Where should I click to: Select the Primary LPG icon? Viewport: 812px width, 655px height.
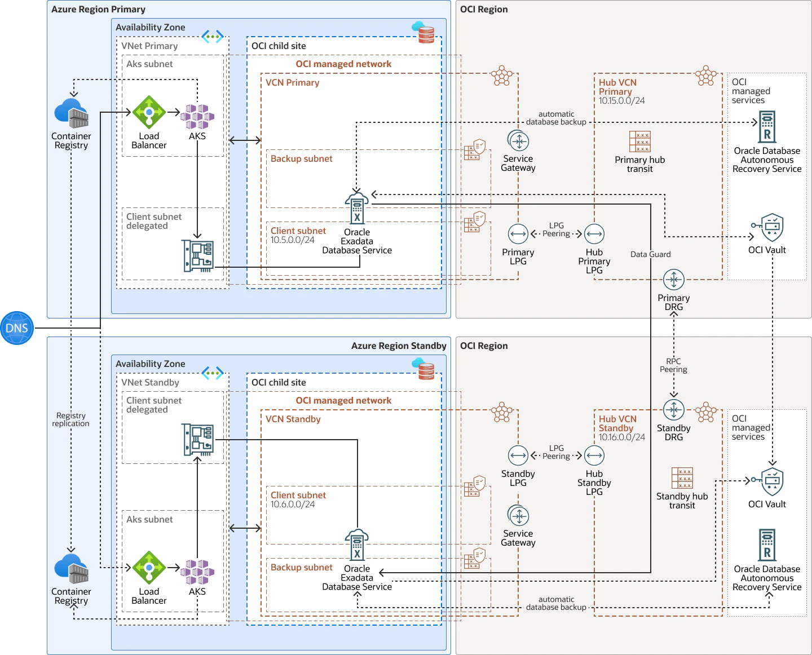[518, 234]
